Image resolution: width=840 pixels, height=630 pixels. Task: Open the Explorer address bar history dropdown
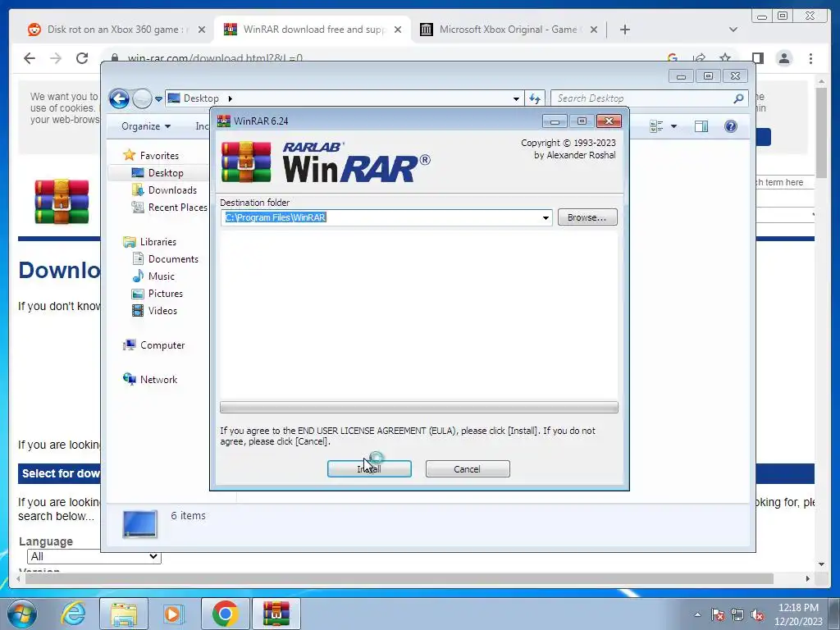pos(516,98)
